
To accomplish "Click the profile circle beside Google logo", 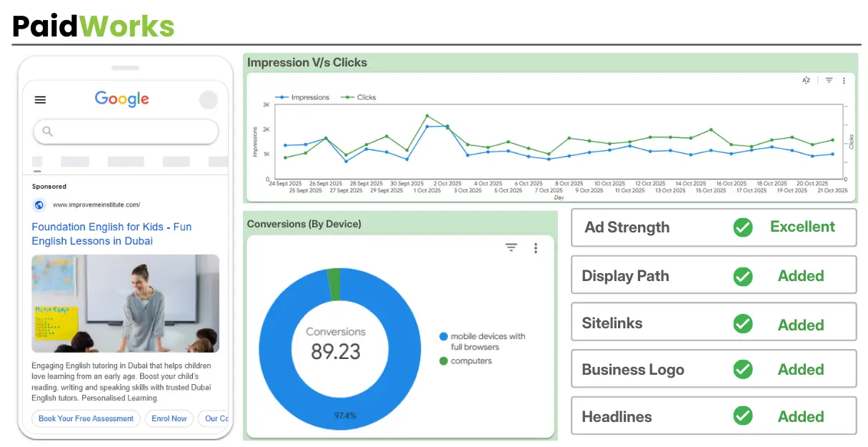I will pos(208,99).
